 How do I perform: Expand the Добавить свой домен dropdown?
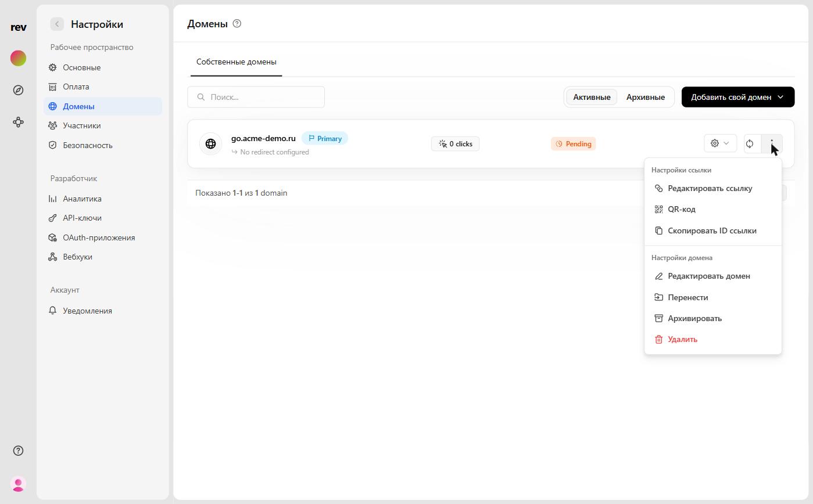pyautogui.click(x=738, y=97)
